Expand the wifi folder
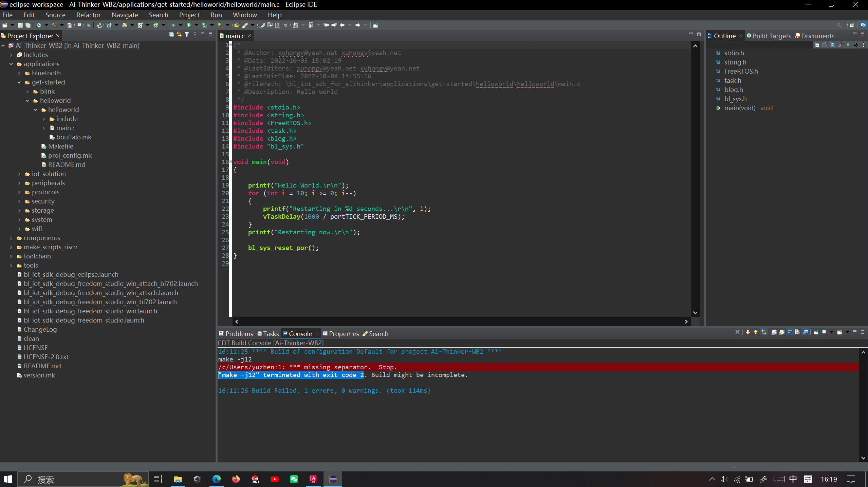This screenshot has height=487, width=868. coord(19,229)
